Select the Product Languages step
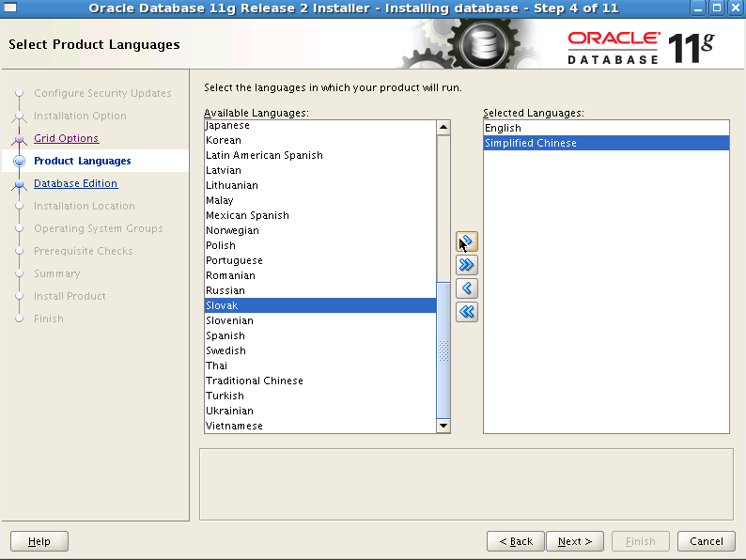 (x=83, y=161)
